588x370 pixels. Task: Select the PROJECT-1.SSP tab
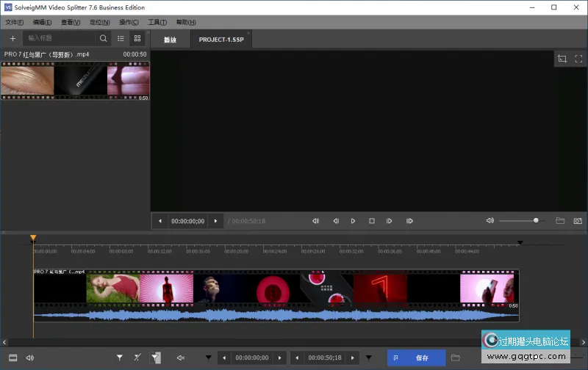pyautogui.click(x=223, y=39)
